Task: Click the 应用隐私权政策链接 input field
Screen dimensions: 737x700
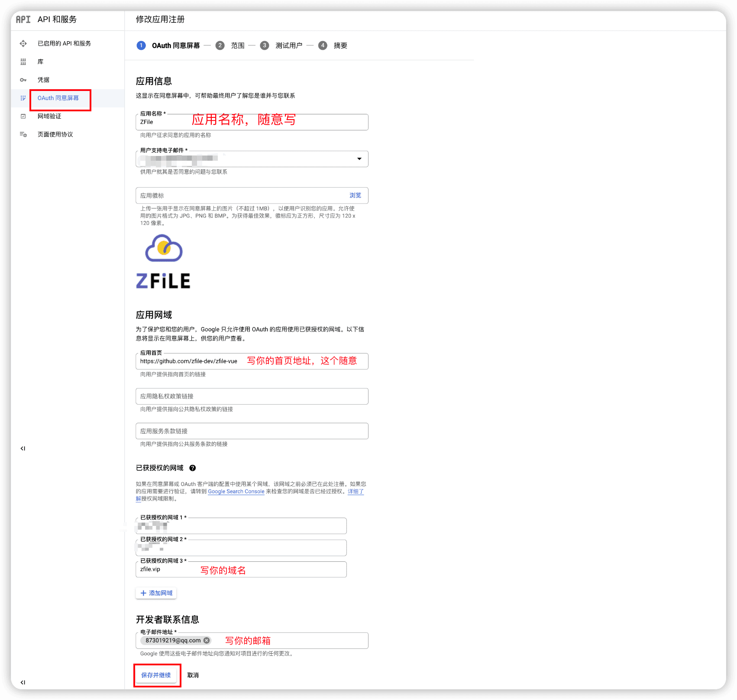Action: point(252,396)
